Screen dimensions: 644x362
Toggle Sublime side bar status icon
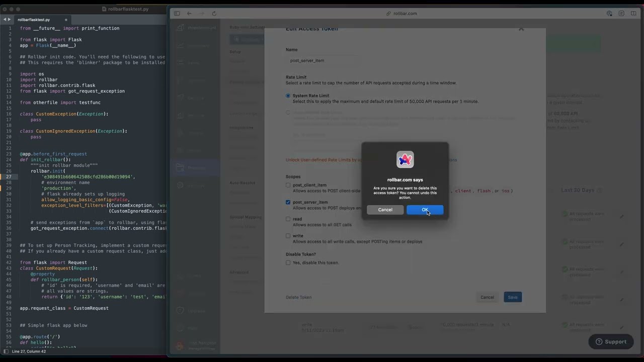point(6,351)
